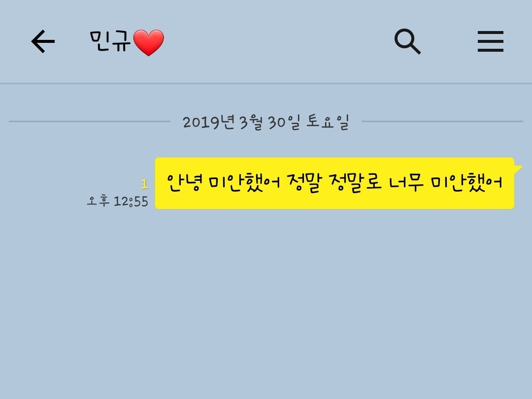Click the word 정말로 in the message

click(x=355, y=183)
